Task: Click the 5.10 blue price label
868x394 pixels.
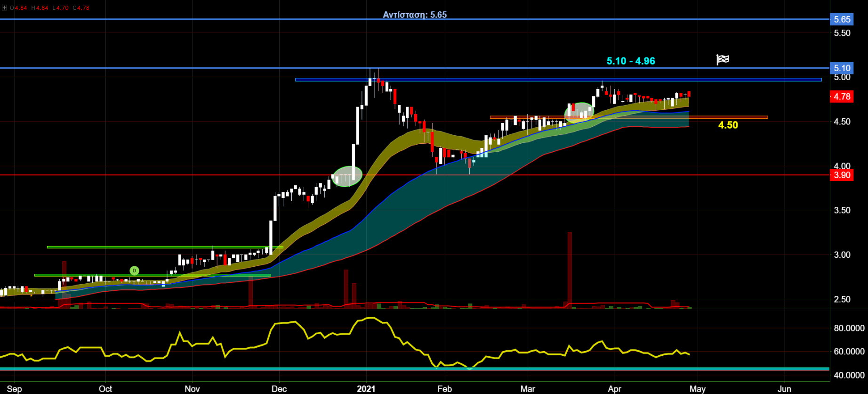Action: coord(842,68)
